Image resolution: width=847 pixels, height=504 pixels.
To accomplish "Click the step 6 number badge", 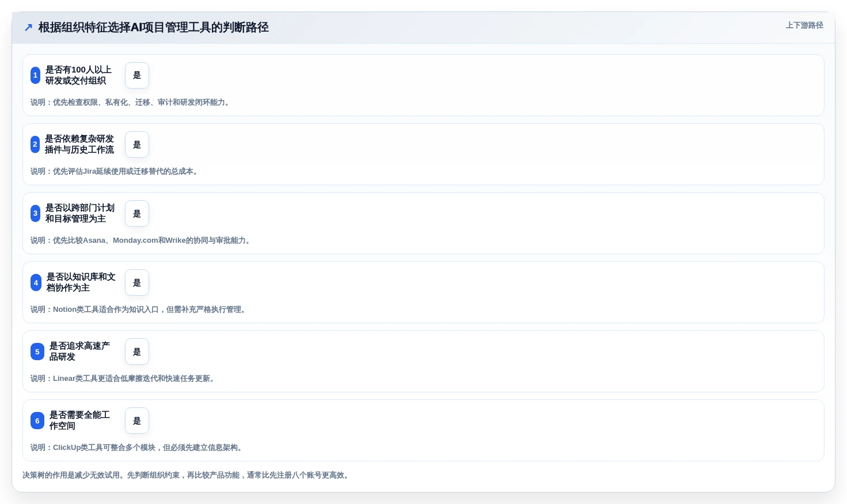I will pos(37,421).
